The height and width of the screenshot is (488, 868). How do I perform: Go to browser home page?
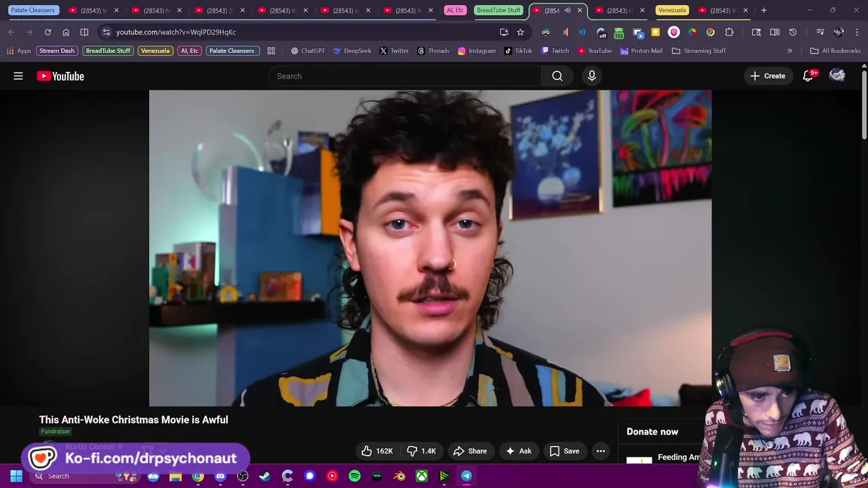coord(66,32)
